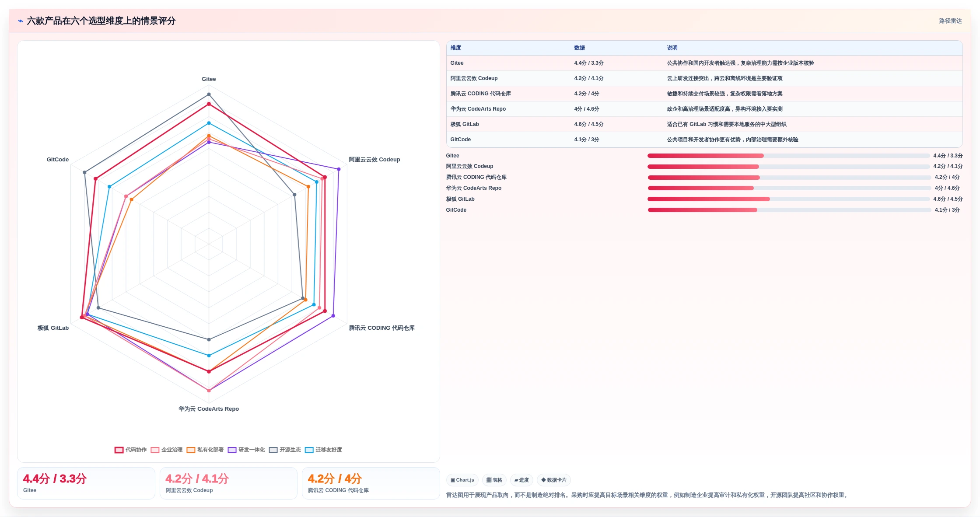Click the 公共协作和国内开发者触达强 description cell
Viewport: 980px width, 517px height.
[740, 63]
